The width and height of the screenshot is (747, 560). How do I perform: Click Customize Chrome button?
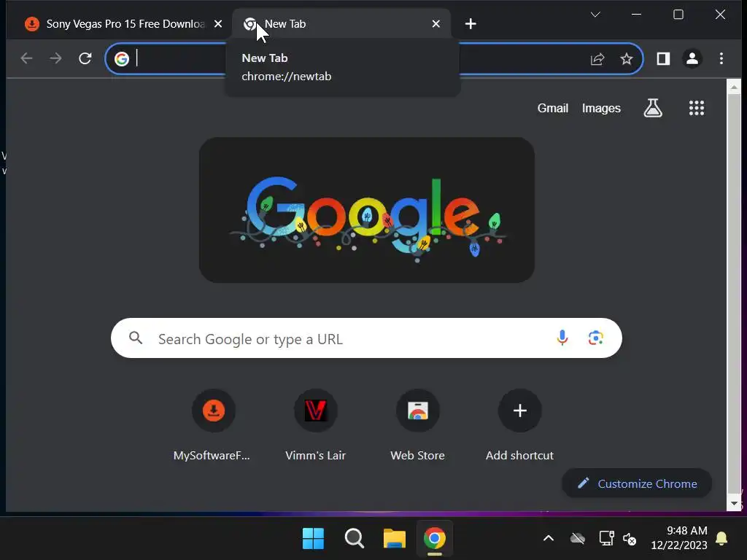point(637,483)
